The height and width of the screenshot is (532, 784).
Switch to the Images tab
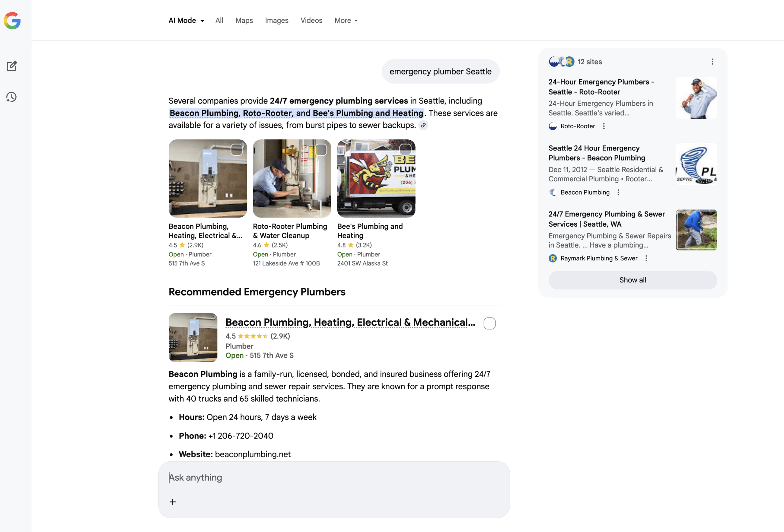(276, 21)
